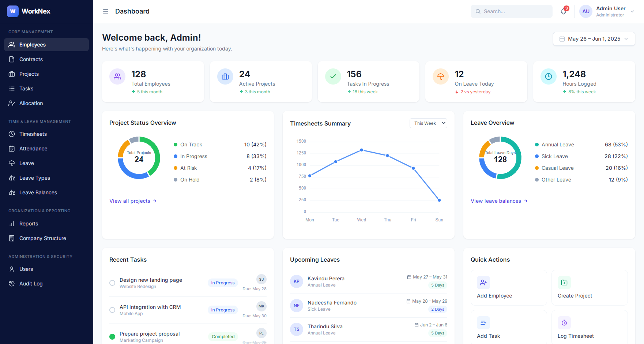Click the Sun data point on timesheets chart

click(439, 200)
